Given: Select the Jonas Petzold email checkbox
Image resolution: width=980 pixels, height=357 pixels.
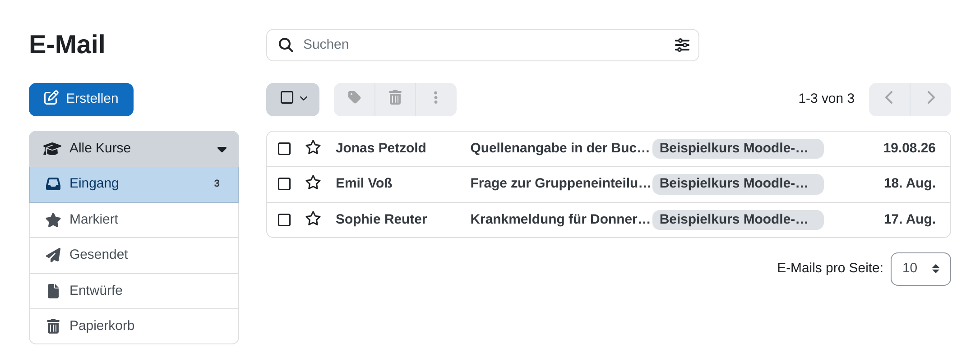Looking at the screenshot, I should point(284,149).
